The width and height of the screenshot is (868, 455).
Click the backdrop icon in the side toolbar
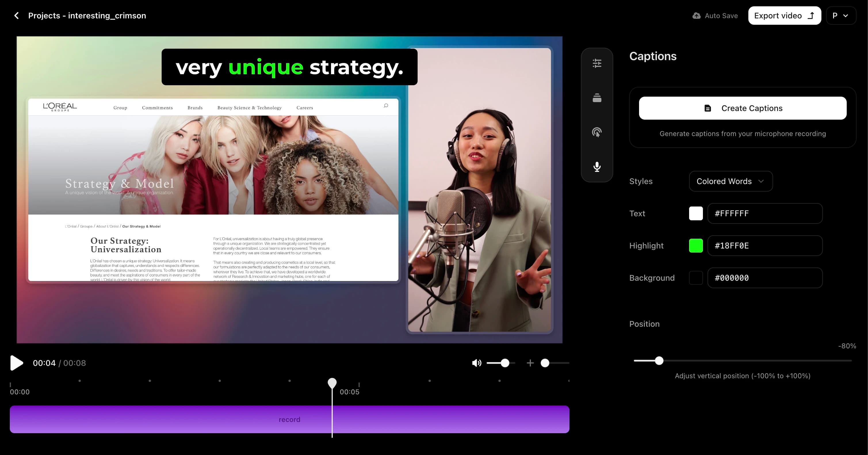(597, 98)
